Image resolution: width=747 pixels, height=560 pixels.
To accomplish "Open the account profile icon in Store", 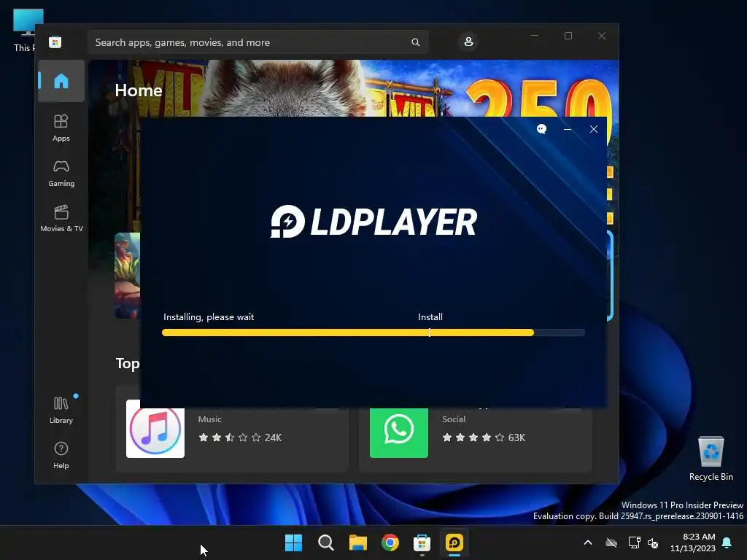I will (x=468, y=42).
